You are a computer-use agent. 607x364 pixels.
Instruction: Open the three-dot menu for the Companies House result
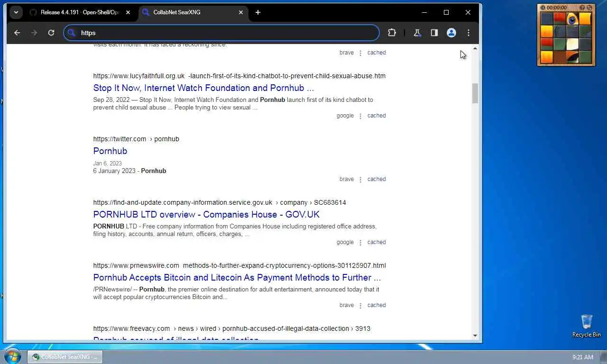pos(360,243)
